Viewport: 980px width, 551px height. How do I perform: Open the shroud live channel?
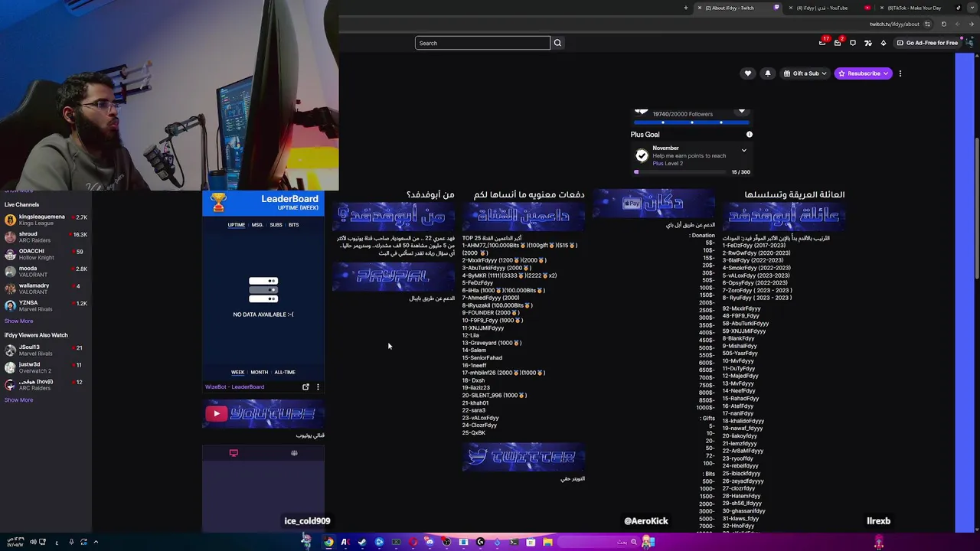pyautogui.click(x=46, y=237)
